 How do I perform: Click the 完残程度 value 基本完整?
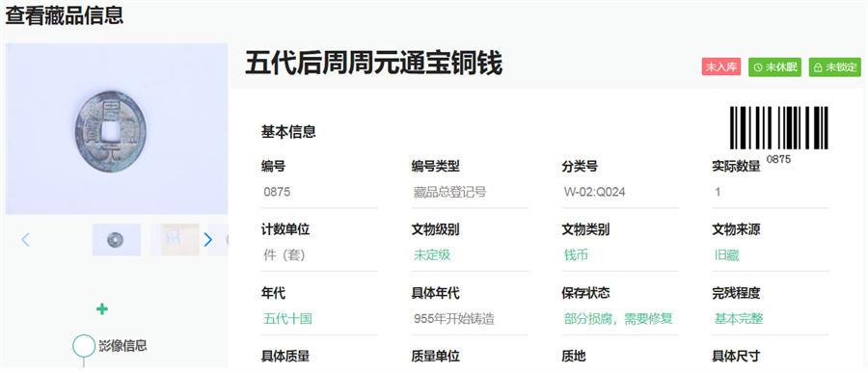pos(739,319)
